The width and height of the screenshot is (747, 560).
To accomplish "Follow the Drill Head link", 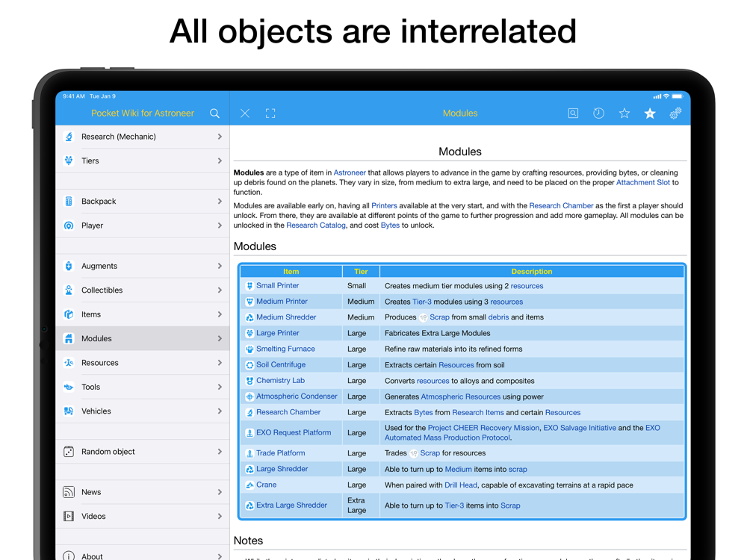I will tap(461, 485).
